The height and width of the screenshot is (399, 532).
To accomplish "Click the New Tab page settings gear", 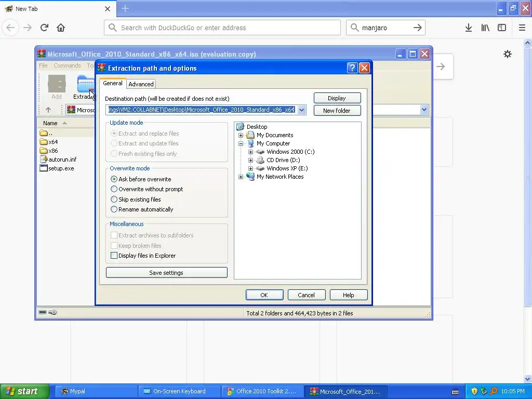I will click(508, 54).
